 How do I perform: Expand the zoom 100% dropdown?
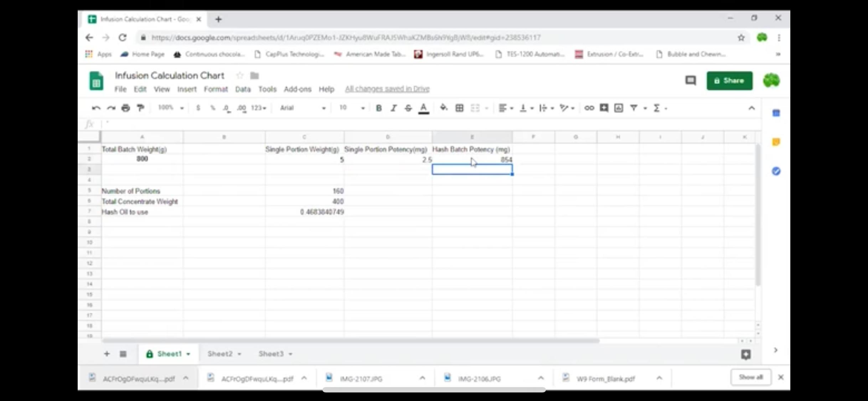pos(171,108)
